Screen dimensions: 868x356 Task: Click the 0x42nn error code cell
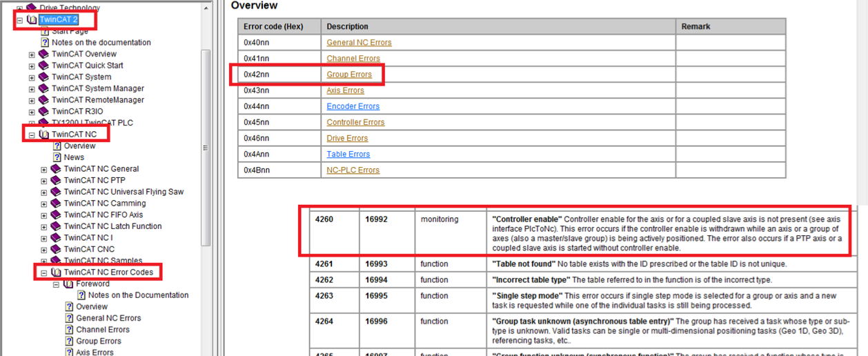[x=279, y=75]
